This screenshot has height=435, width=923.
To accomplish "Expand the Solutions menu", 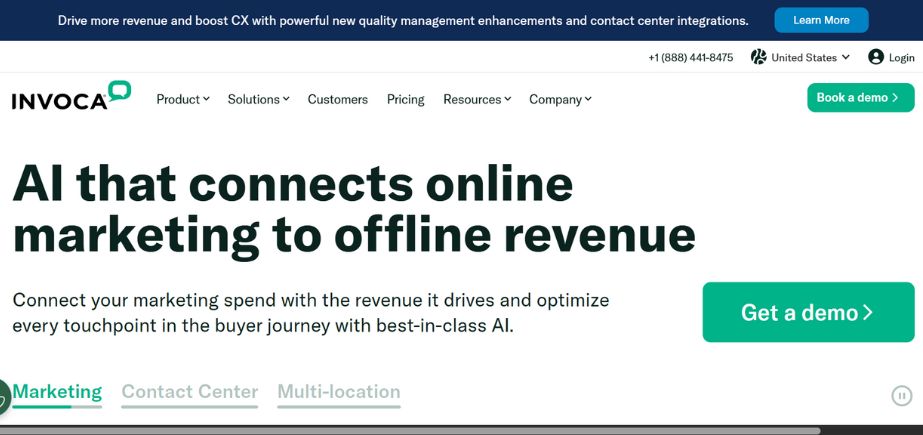I will click(x=258, y=99).
